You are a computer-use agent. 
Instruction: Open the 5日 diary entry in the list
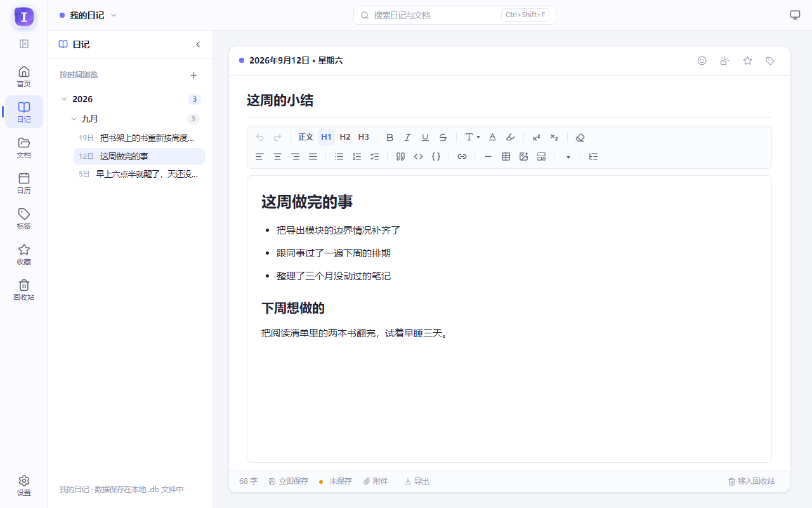139,174
